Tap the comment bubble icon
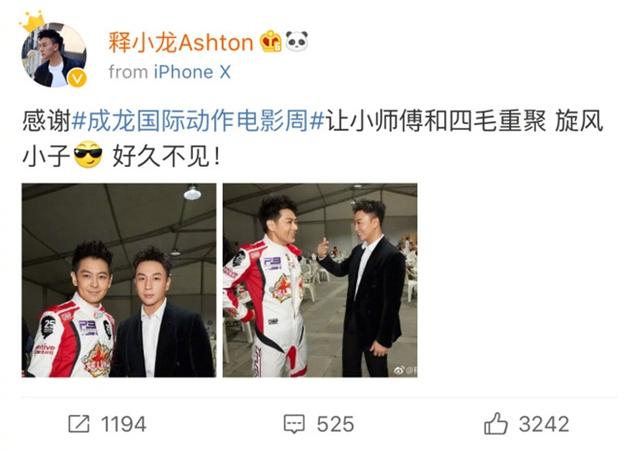Image resolution: width=640 pixels, height=451 pixels. point(294,424)
